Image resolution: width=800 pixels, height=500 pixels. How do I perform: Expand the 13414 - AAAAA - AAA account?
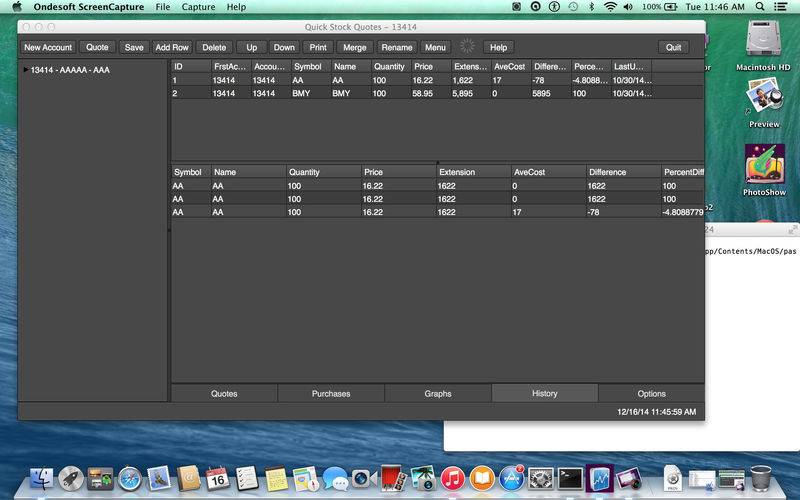click(26, 70)
